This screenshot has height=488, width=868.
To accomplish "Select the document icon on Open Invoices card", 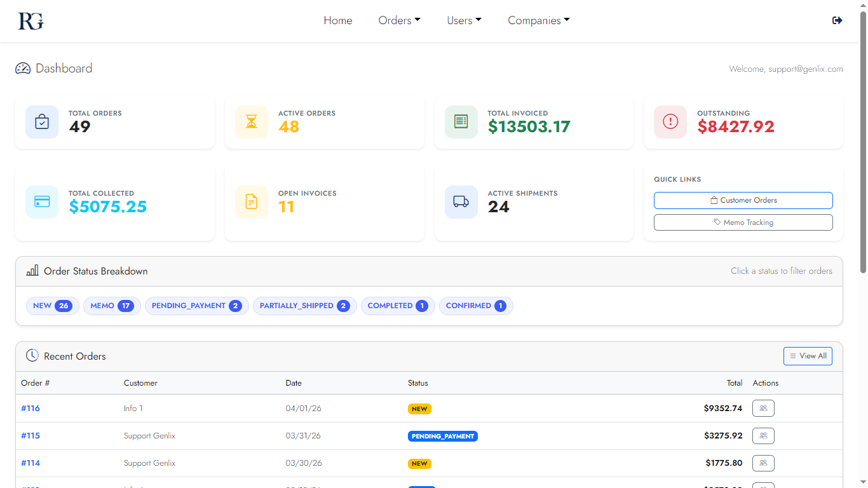I will (x=251, y=201).
